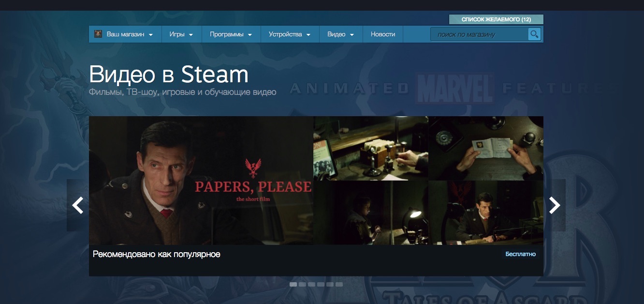Advance to next carousel slide arrow
The height and width of the screenshot is (304, 644).
(x=555, y=205)
